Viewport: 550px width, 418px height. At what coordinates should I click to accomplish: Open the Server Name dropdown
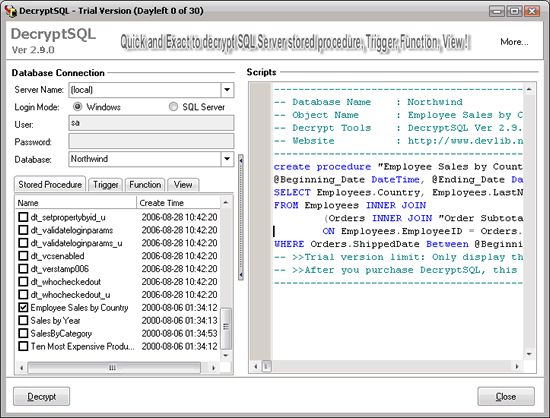[227, 90]
